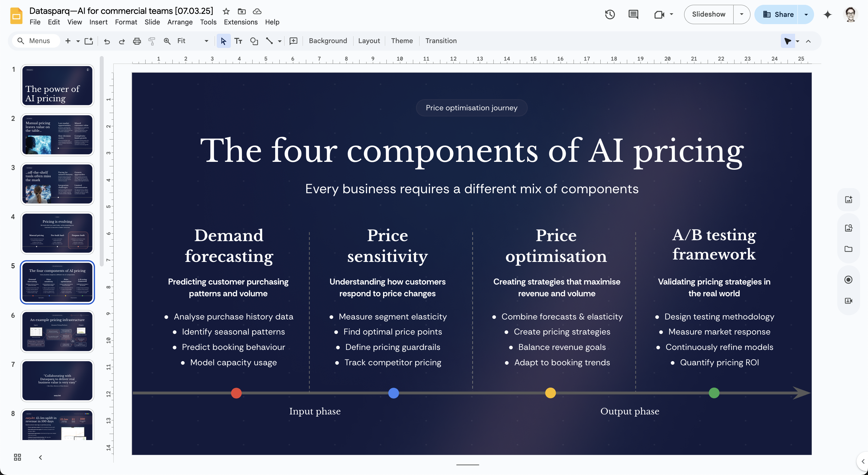The height and width of the screenshot is (475, 868).
Task: Redo the last action
Action: point(122,41)
